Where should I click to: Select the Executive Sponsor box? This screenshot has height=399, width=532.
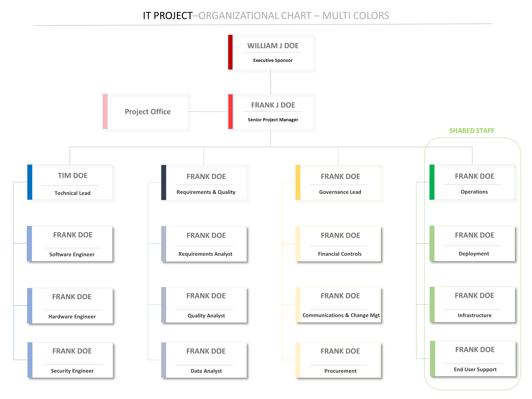coord(273,52)
